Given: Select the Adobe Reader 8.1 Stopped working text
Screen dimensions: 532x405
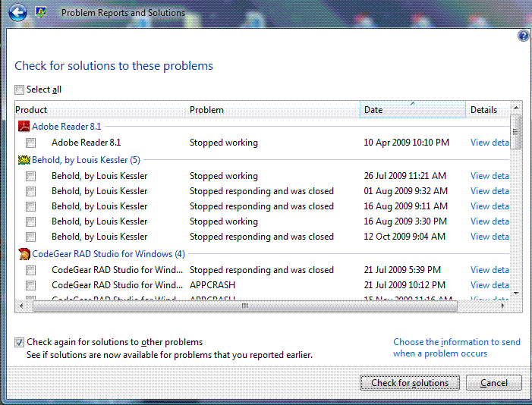Looking at the screenshot, I should pyautogui.click(x=224, y=143).
